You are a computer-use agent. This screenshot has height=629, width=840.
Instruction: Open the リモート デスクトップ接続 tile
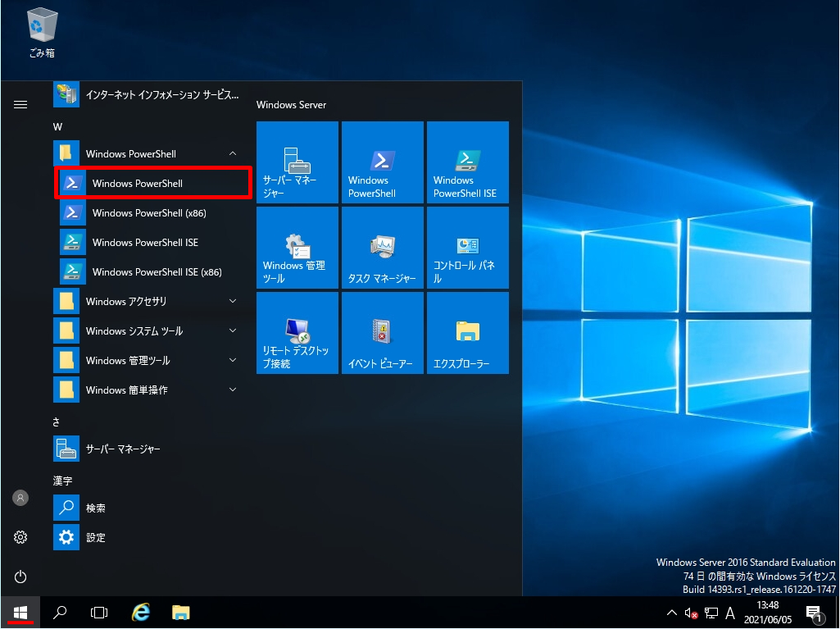(x=297, y=333)
